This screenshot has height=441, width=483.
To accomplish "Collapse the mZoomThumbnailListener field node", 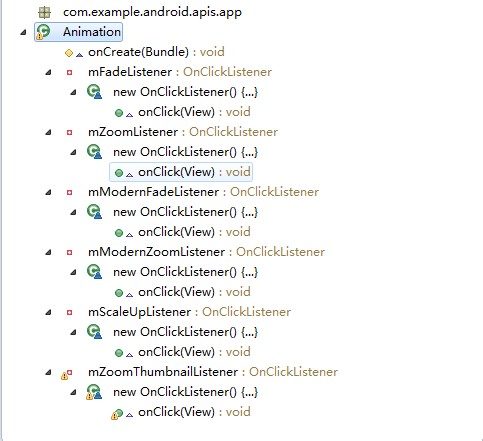I will (x=48, y=372).
